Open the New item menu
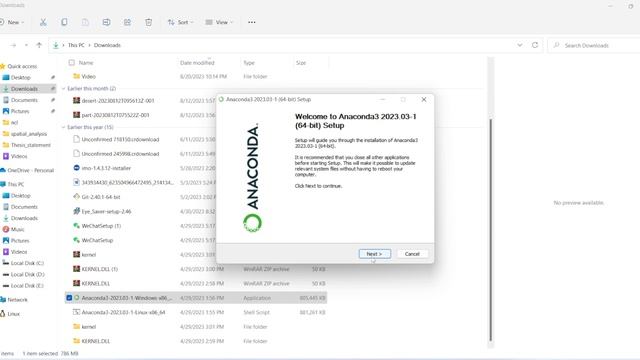The image size is (640, 360). (x=12, y=22)
